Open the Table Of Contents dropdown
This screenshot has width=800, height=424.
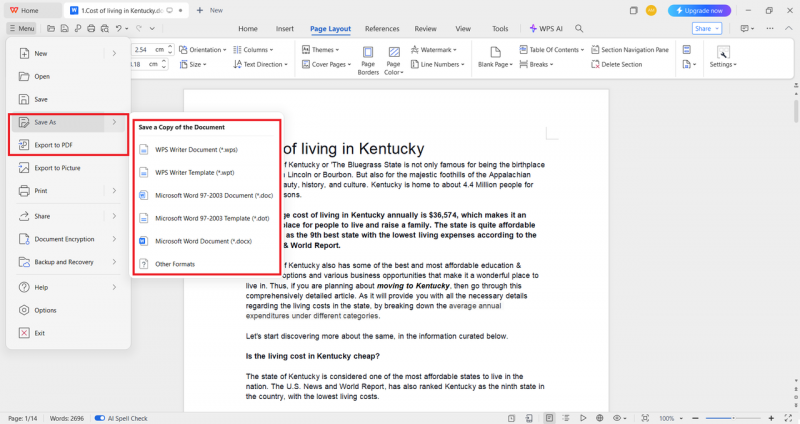[552, 49]
